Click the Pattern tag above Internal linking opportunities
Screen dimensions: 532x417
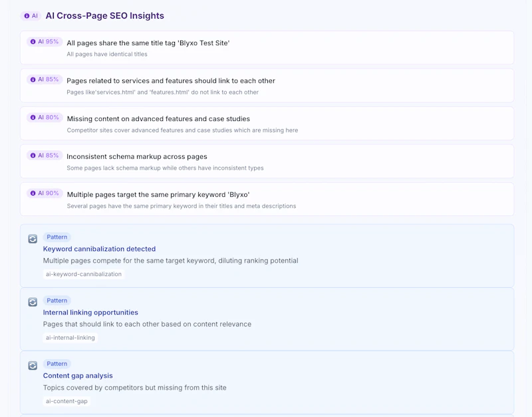click(57, 301)
